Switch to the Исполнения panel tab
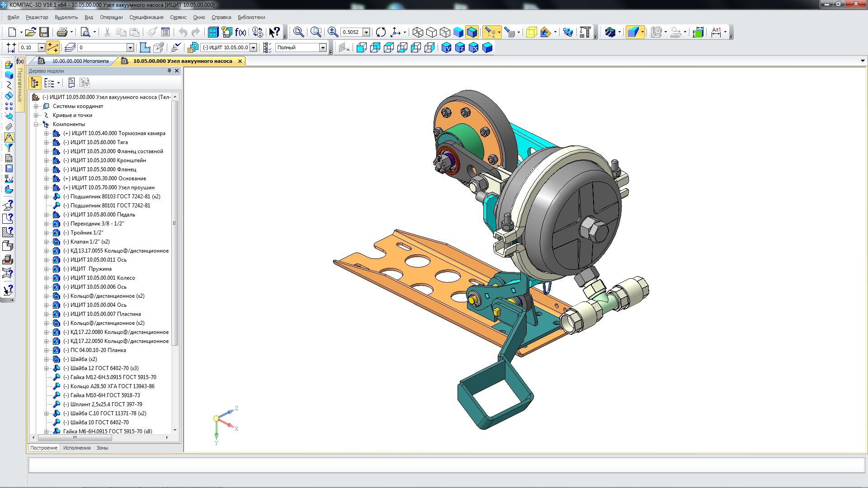Viewport: 868px width, 488px height. tap(76, 448)
